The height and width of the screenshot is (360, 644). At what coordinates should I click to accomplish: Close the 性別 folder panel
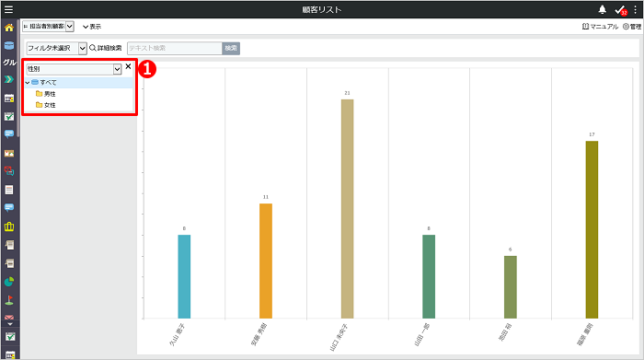128,66
